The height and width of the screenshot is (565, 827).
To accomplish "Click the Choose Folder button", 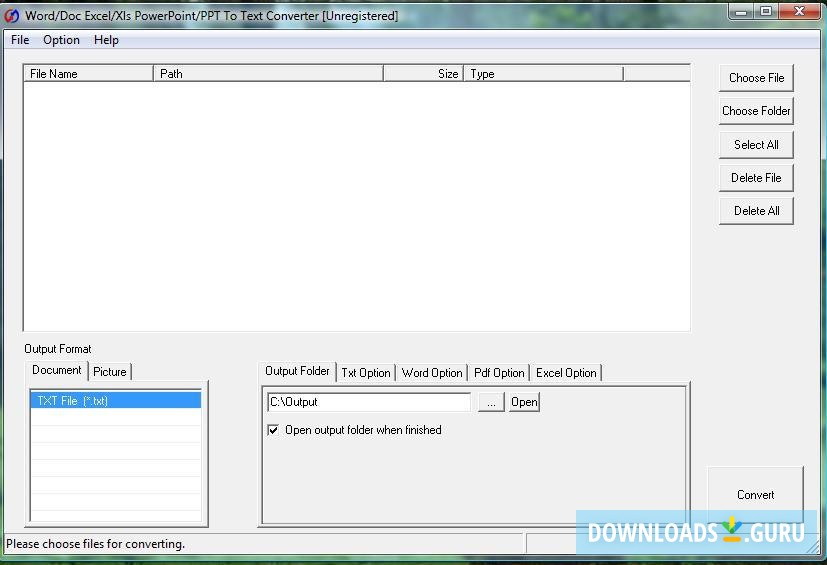I will point(756,111).
